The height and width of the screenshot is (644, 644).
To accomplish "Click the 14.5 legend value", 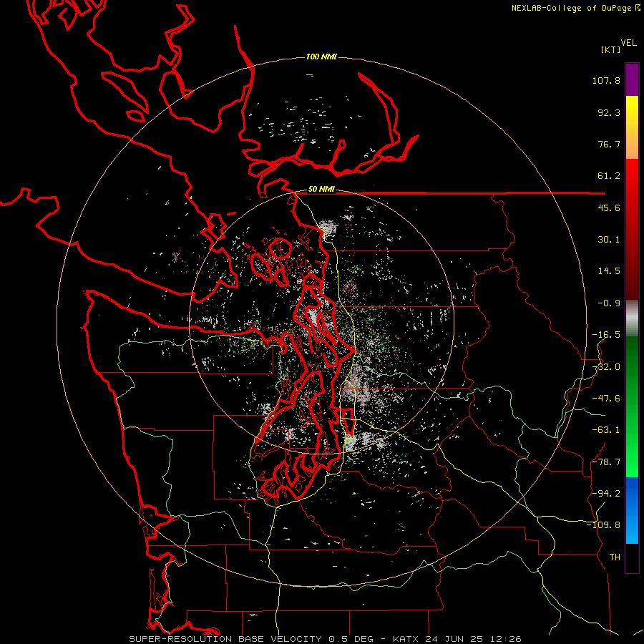I will tap(609, 271).
